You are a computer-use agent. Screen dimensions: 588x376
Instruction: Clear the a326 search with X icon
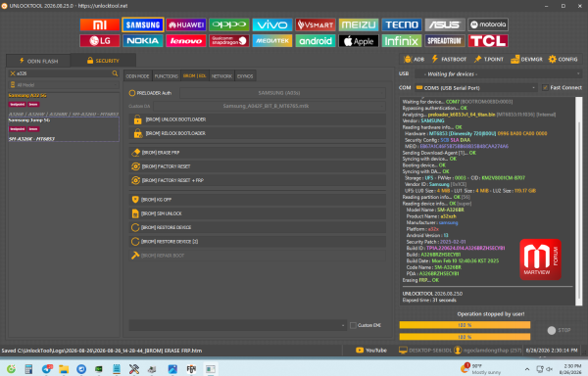pyautogui.click(x=13, y=73)
